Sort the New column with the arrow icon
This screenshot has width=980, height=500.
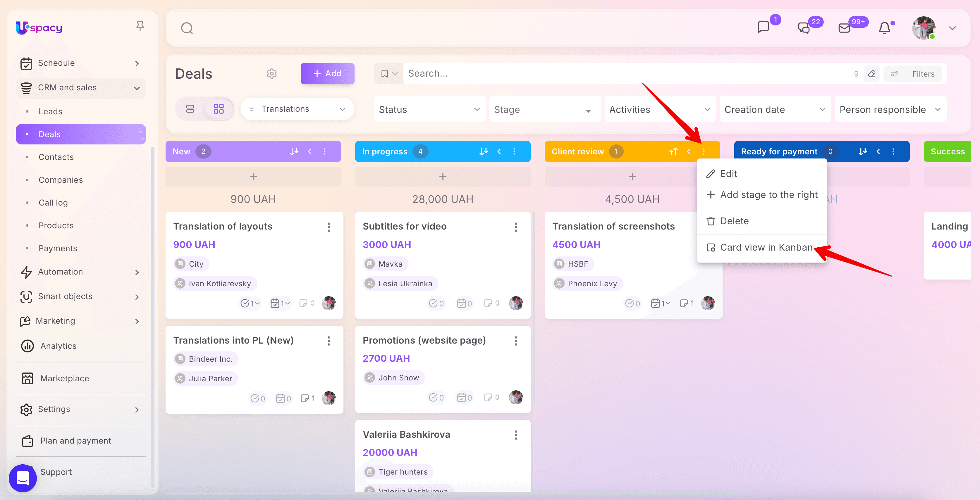coord(294,151)
